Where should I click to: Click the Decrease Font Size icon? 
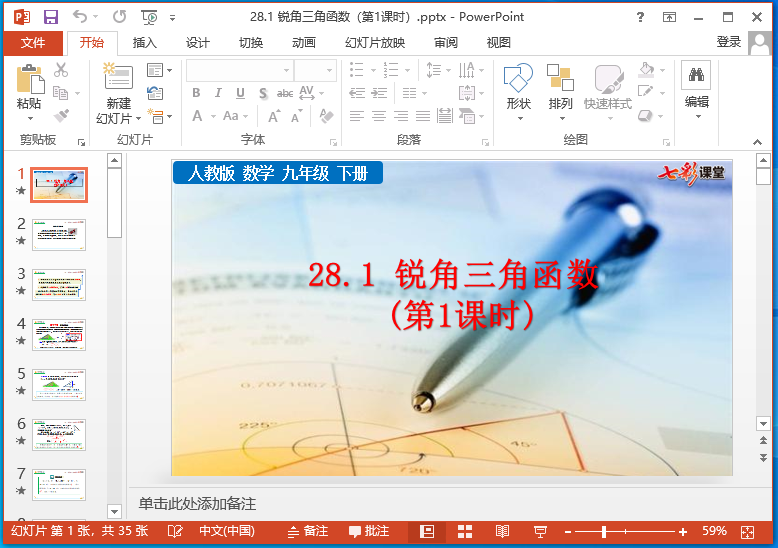[296, 116]
